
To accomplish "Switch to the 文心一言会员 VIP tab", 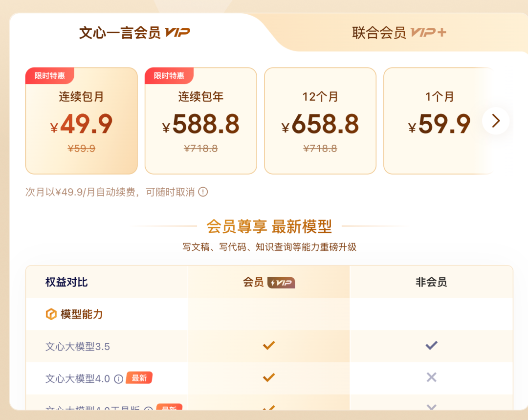I will coord(134,33).
